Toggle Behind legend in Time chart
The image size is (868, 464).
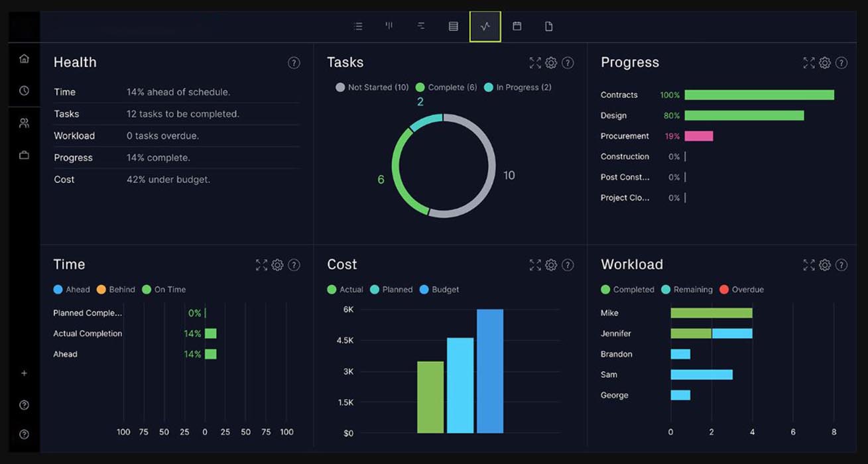[116, 290]
